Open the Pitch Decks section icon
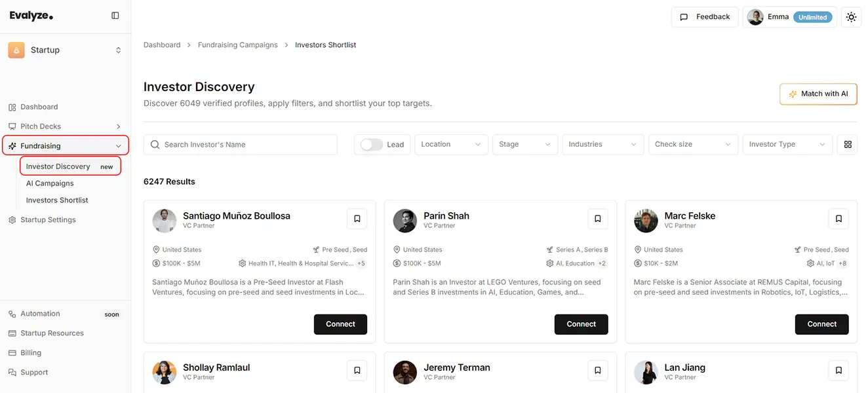 tap(12, 126)
